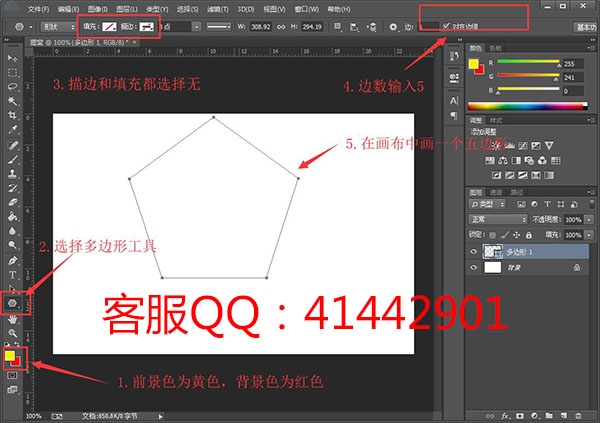The image size is (600, 423).
Task: Toggle lock transparent pixels
Action: tap(493, 235)
